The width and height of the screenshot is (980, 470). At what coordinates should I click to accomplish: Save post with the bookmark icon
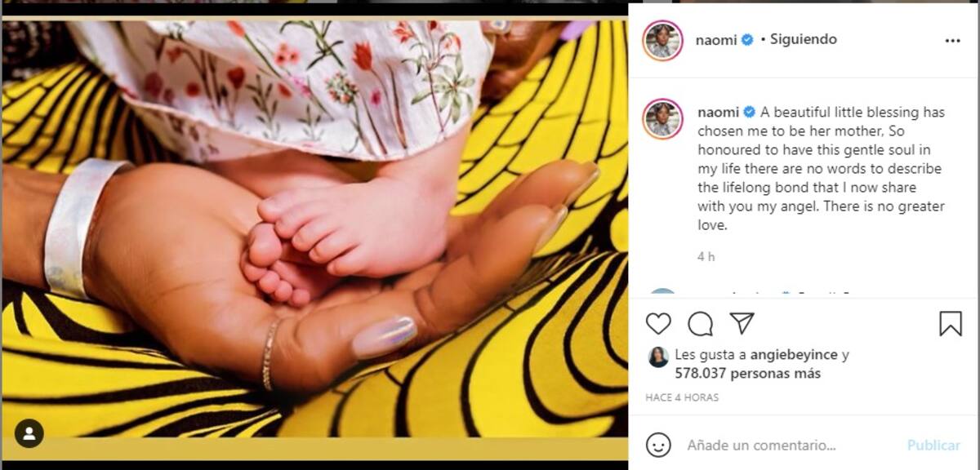(951, 324)
